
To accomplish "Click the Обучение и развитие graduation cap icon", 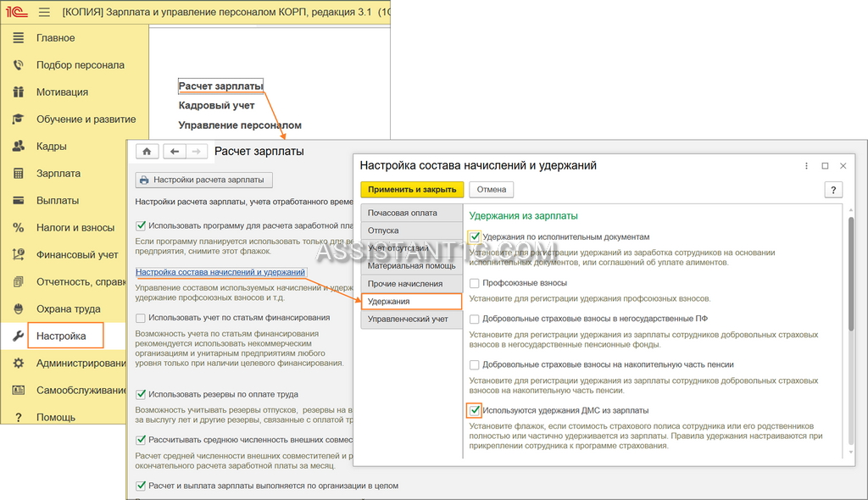I will pos(19,119).
